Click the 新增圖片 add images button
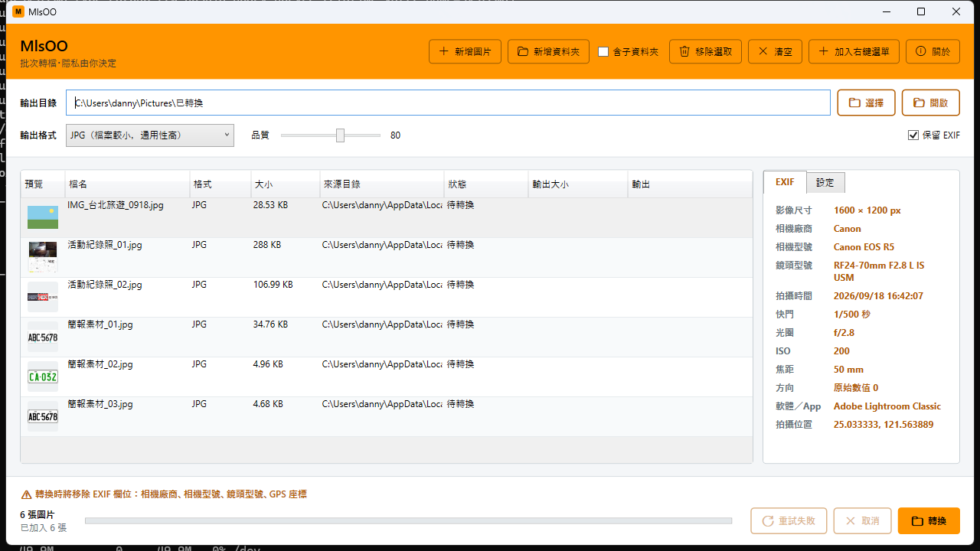Viewport: 980px width, 551px height. click(x=465, y=52)
